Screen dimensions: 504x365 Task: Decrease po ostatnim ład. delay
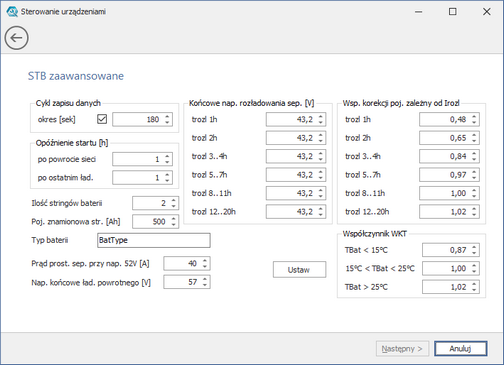pyautogui.click(x=167, y=181)
